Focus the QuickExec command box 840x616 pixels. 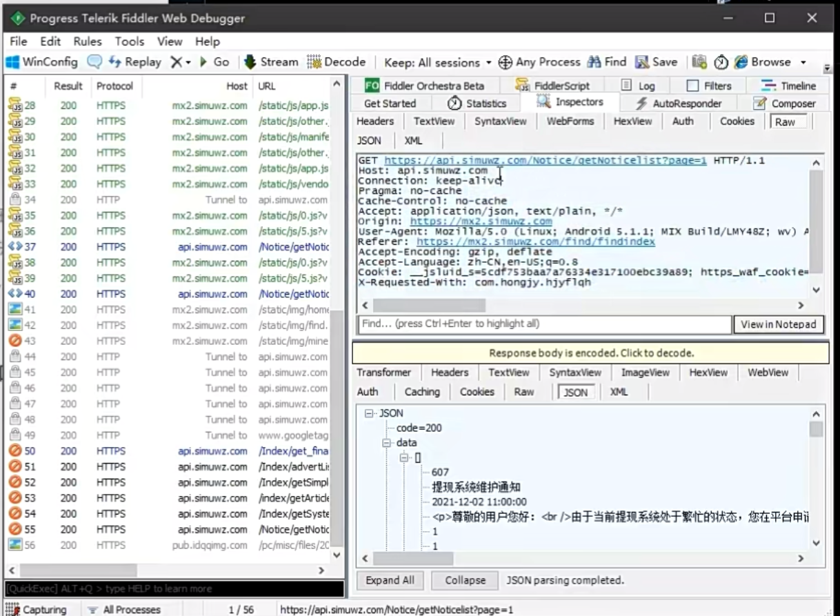tap(174, 588)
